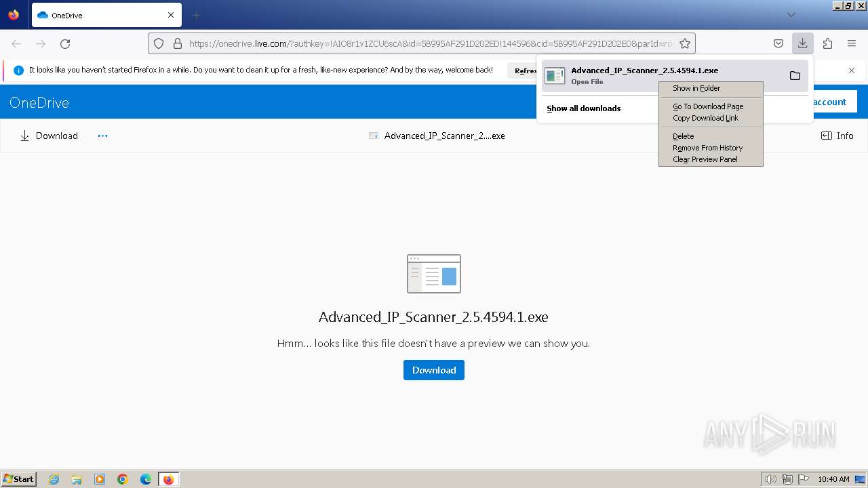
Task: Bookmark this page with star icon
Action: 685,43
